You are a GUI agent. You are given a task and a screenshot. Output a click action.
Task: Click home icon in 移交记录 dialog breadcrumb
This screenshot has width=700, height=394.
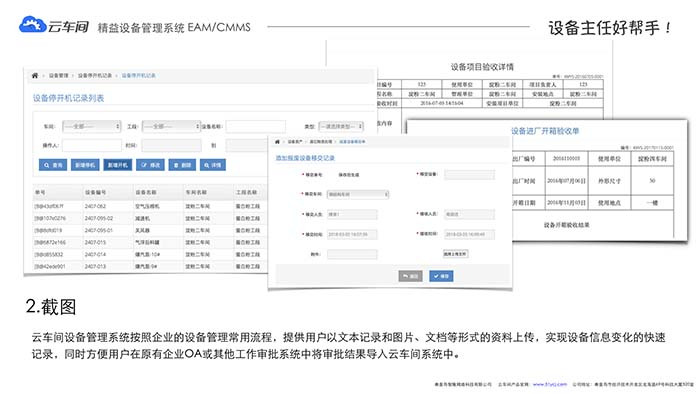pos(277,141)
